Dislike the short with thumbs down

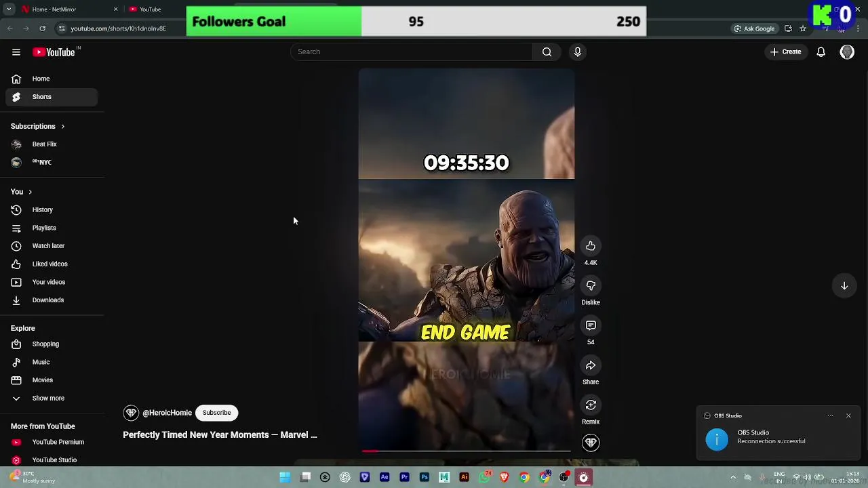tap(591, 286)
